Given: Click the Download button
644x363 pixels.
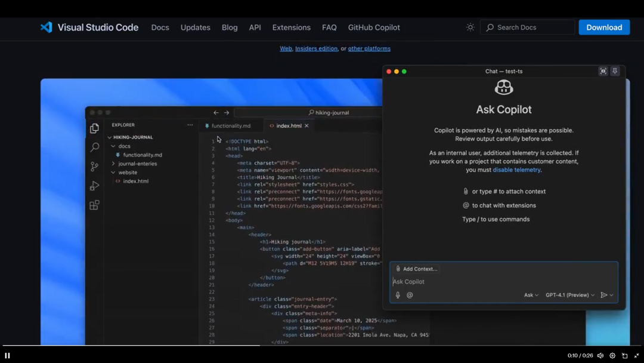Looking at the screenshot, I should click(x=604, y=27).
